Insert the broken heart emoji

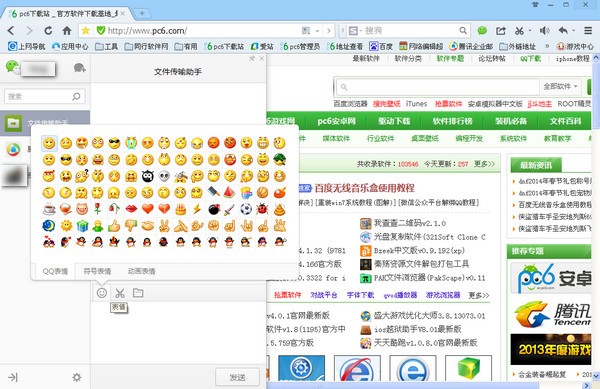tap(164, 209)
